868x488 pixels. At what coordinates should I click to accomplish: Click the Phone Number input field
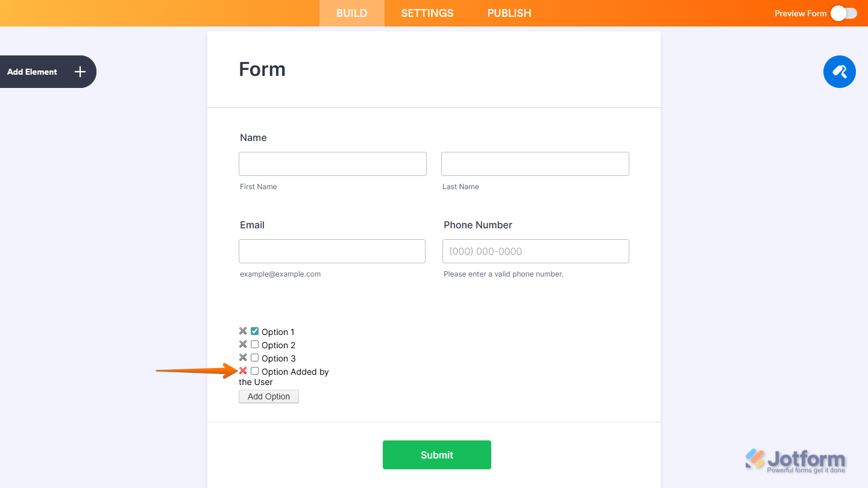(x=535, y=251)
